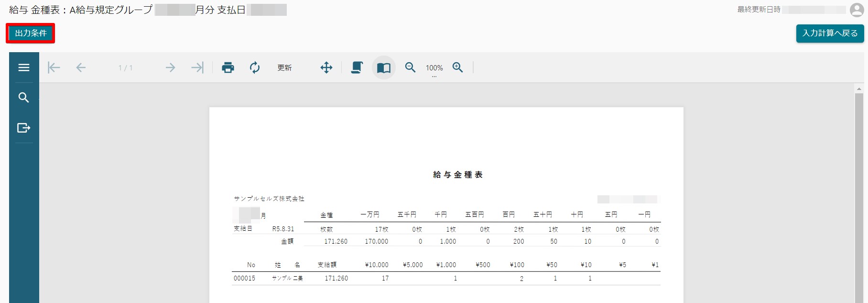
Task: Click the page number field 1 / 1
Action: point(126,68)
